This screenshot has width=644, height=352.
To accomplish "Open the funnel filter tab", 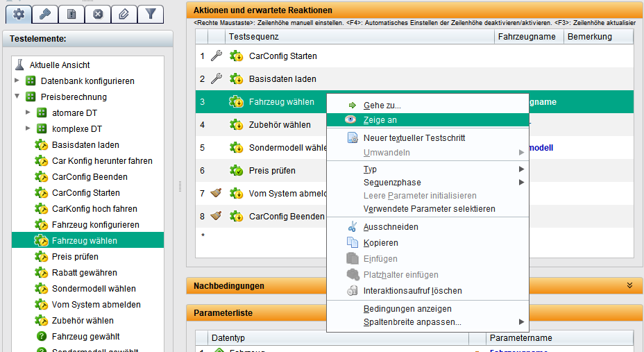I will click(x=149, y=14).
